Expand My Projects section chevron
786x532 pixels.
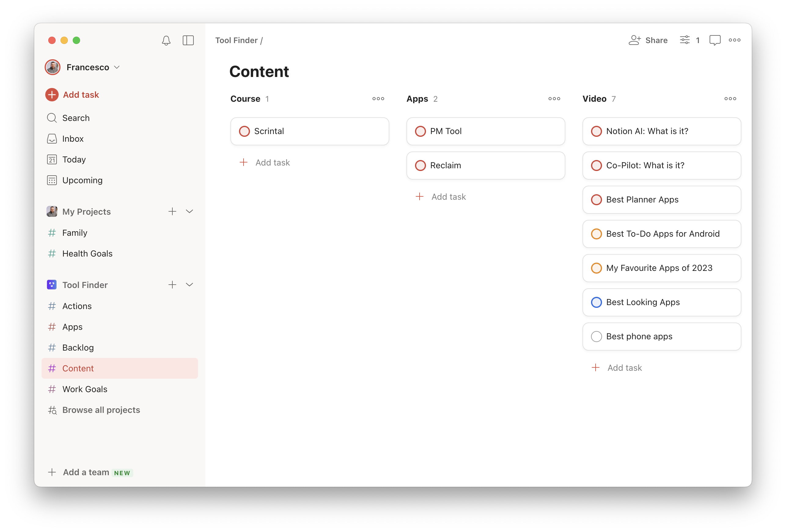tap(190, 211)
